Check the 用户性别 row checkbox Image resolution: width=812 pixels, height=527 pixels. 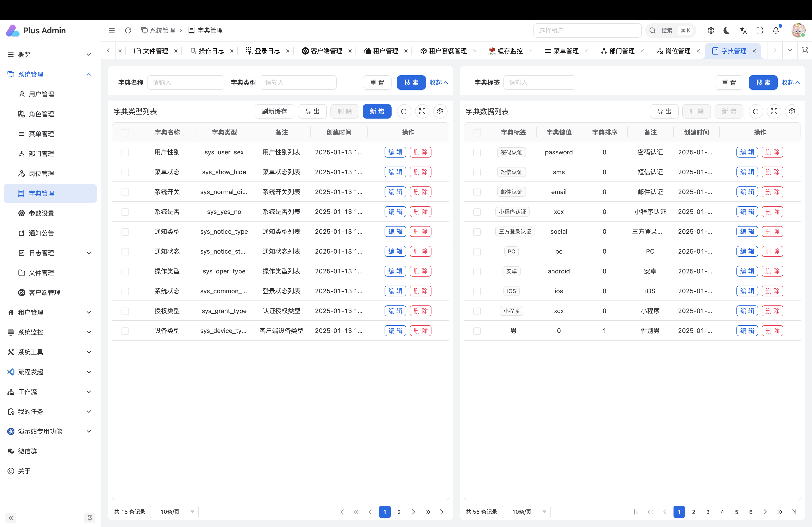[x=125, y=152]
